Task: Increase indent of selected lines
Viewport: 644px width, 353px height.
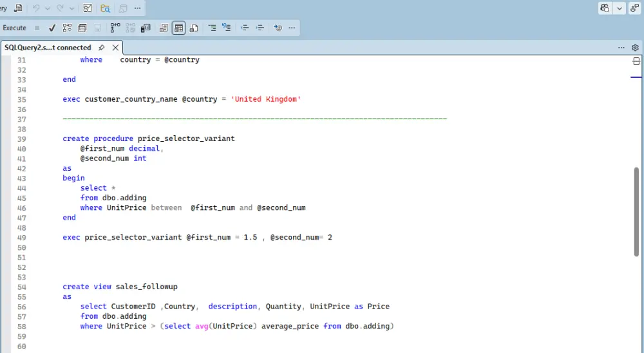Action: coord(260,28)
